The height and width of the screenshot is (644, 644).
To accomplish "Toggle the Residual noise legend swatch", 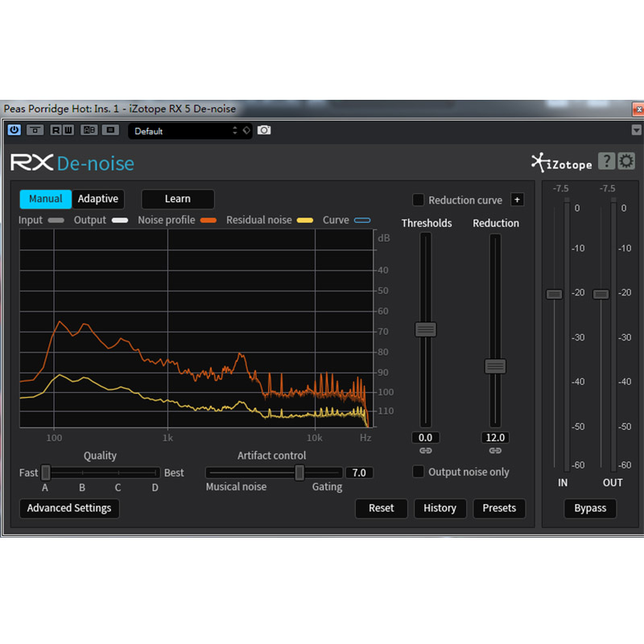I will pos(305,221).
